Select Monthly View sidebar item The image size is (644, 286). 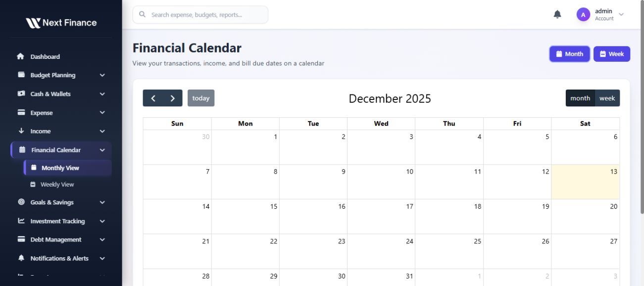click(60, 168)
